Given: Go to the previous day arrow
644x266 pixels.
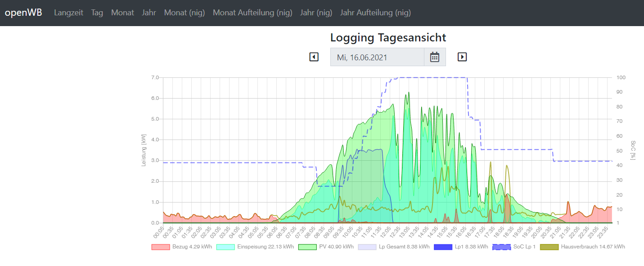Looking at the screenshot, I should tap(314, 57).
